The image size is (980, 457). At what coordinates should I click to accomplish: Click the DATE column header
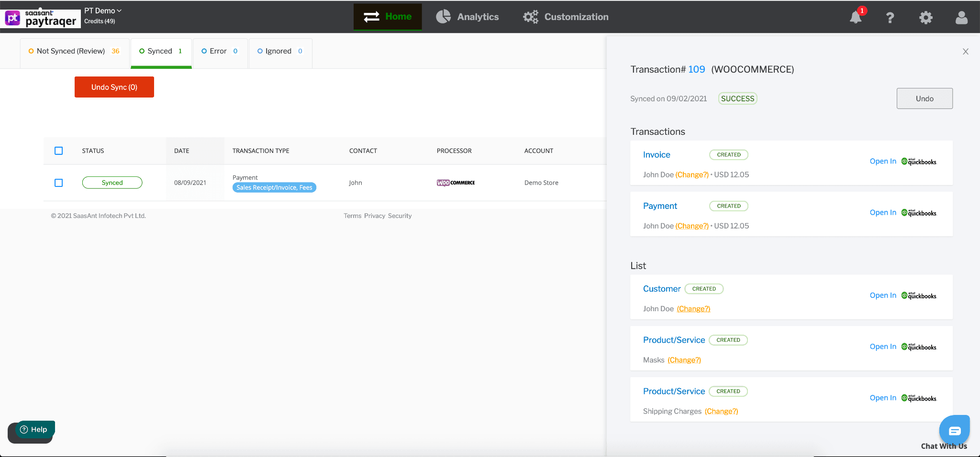coord(182,151)
